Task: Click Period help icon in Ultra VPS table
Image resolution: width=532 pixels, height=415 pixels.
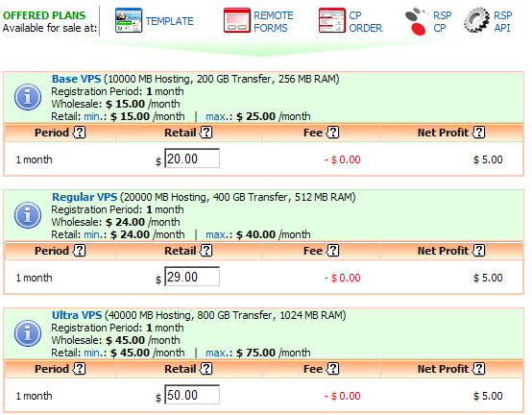Action: pyautogui.click(x=80, y=368)
